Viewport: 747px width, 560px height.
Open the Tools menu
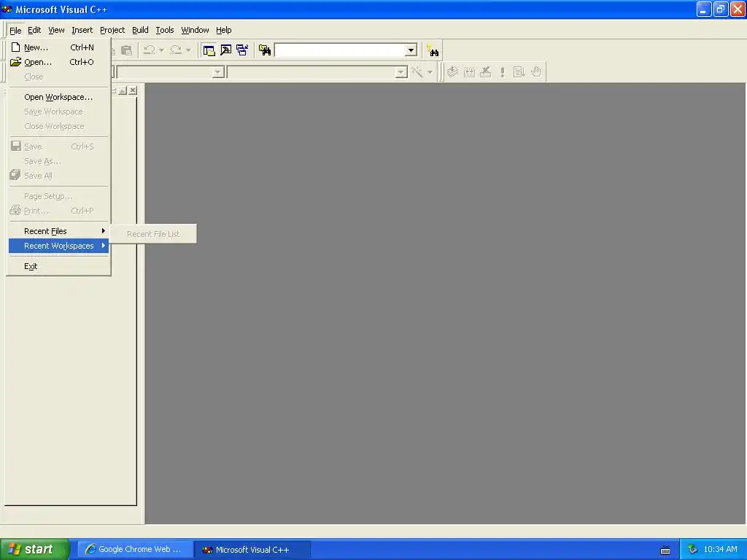tap(165, 30)
